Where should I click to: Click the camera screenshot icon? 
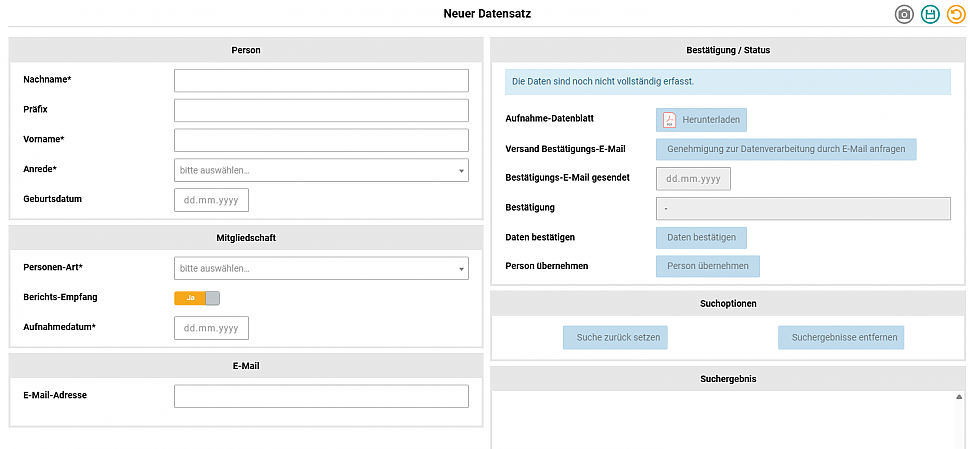pyautogui.click(x=904, y=14)
